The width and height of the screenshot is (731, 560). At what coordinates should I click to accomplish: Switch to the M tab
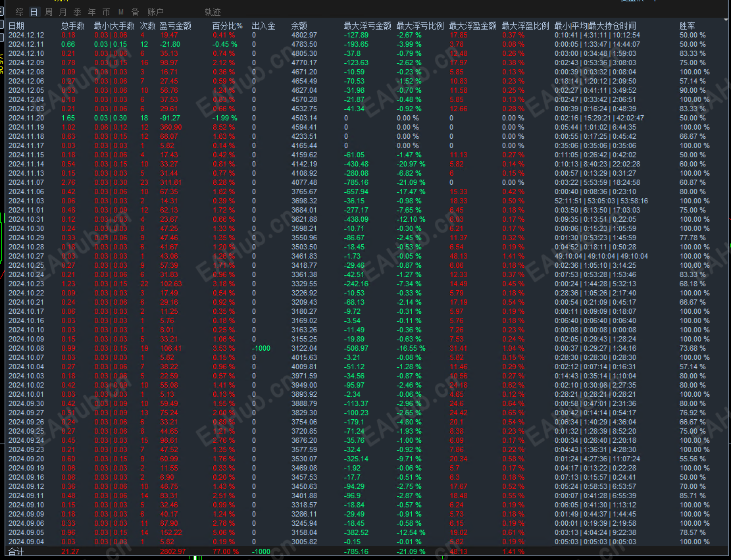click(121, 12)
